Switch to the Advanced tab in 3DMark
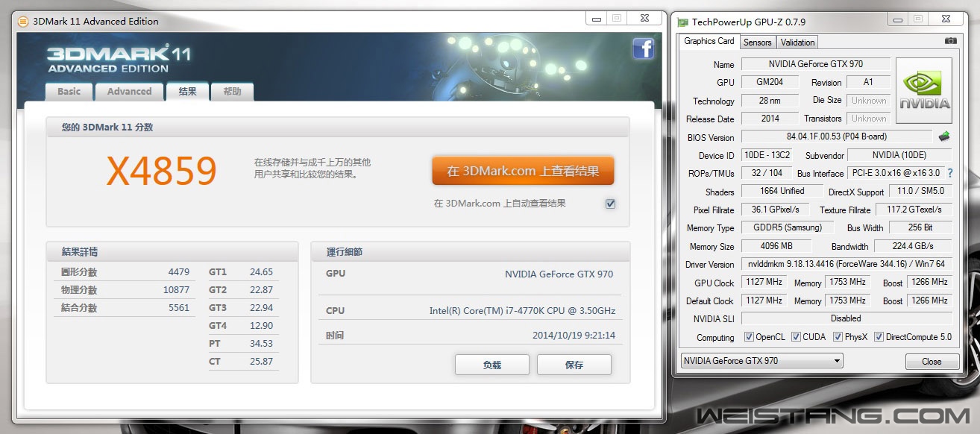 (129, 91)
